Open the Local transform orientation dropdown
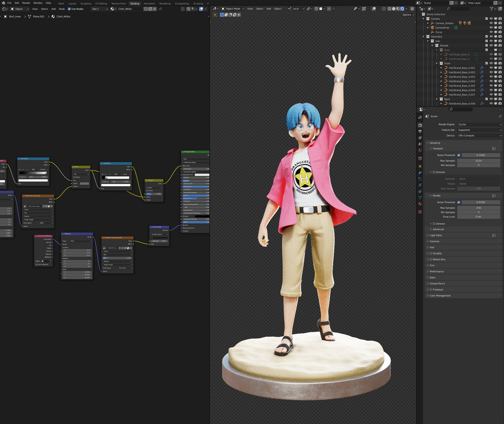The width and height of the screenshot is (504, 424). tap(296, 9)
